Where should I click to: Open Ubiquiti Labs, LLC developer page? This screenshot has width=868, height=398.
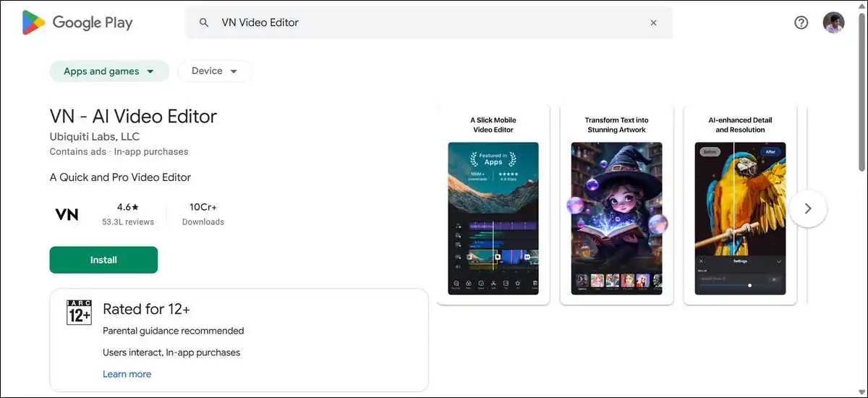point(95,136)
